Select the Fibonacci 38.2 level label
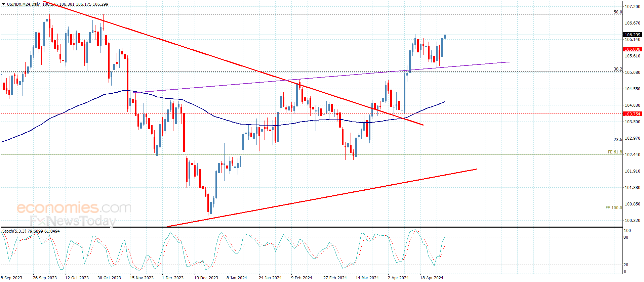The image size is (644, 282). [x=618, y=69]
